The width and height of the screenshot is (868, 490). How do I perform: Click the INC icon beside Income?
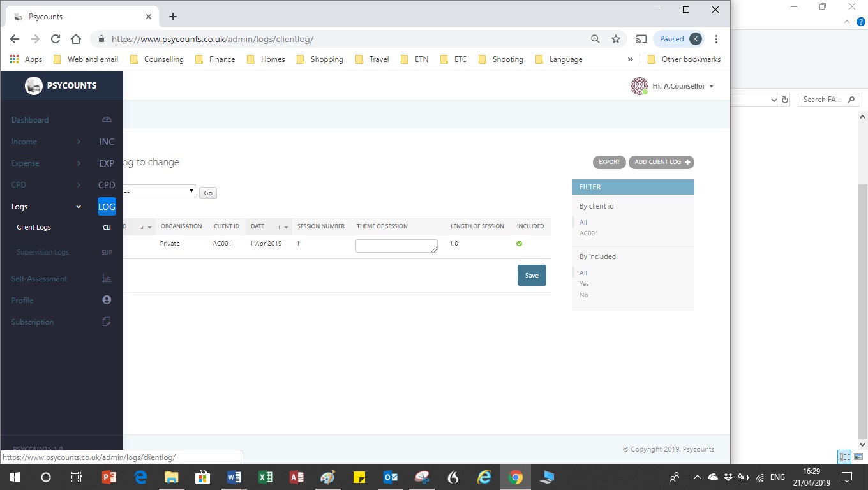107,142
